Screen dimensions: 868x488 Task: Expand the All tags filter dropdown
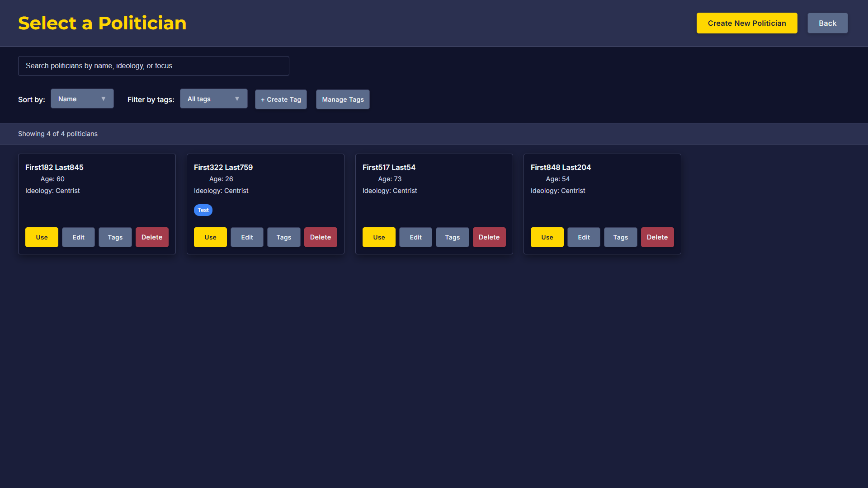213,99
